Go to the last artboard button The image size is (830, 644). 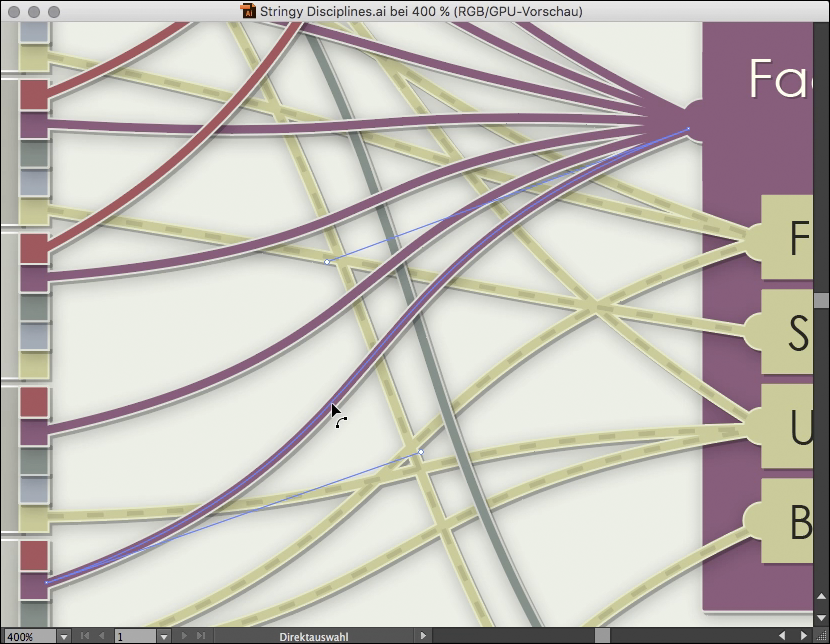click(201, 636)
